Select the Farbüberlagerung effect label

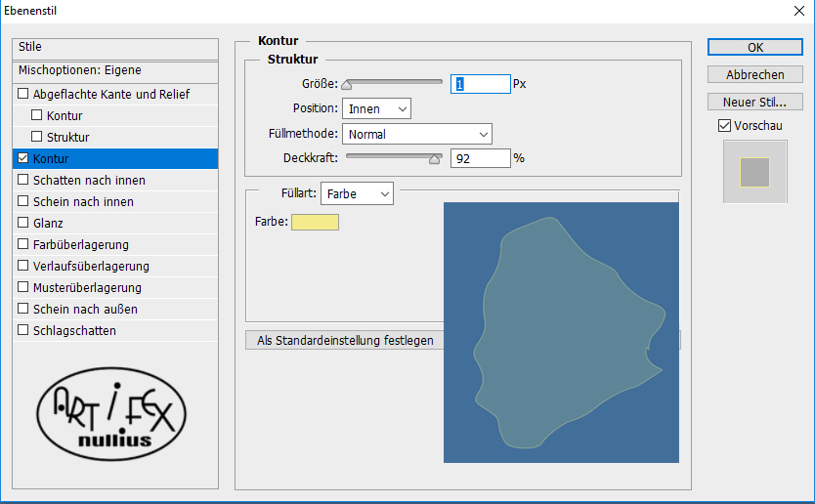[81, 245]
